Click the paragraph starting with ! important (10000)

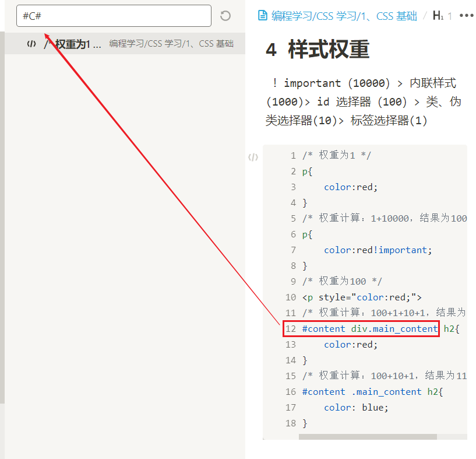pyautogui.click(x=364, y=102)
